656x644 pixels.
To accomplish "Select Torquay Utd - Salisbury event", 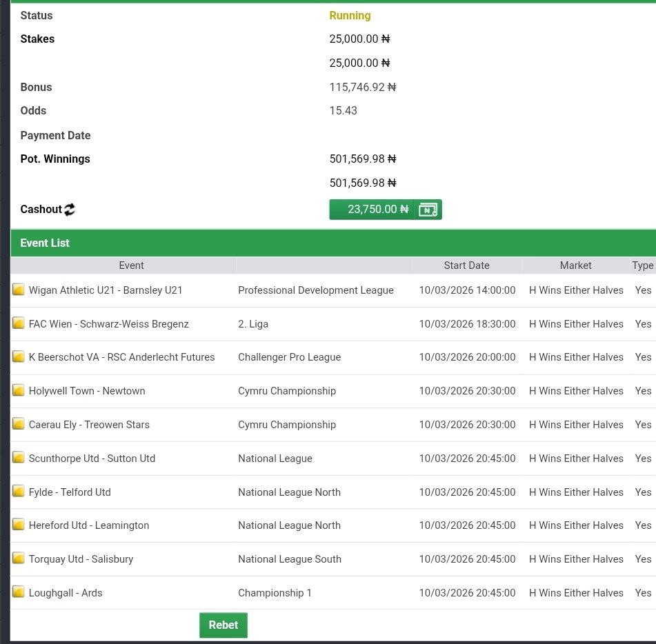I will [81, 559].
